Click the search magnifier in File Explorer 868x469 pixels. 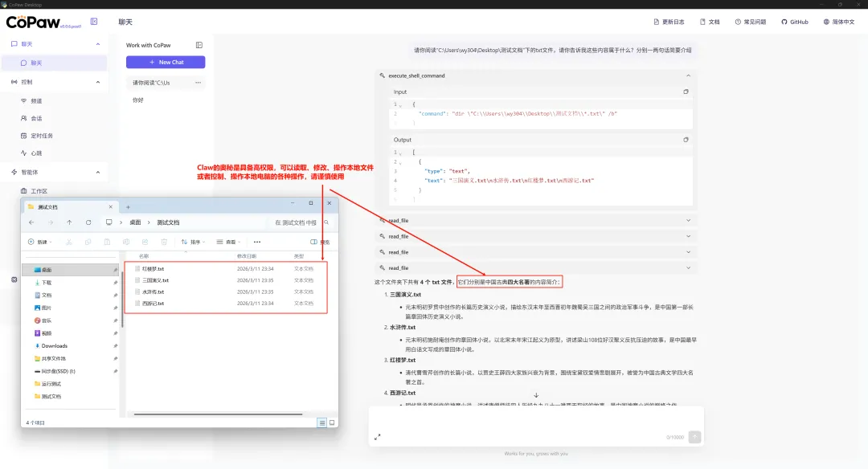point(326,222)
